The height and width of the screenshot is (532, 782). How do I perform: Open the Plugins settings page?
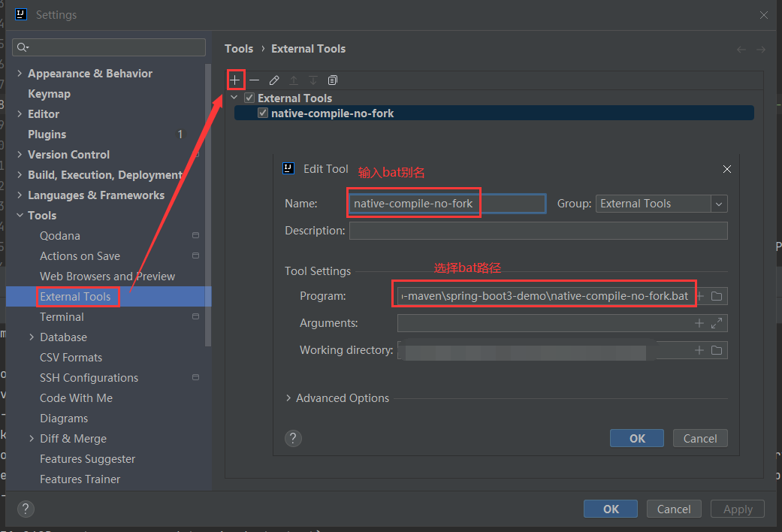tap(49, 134)
